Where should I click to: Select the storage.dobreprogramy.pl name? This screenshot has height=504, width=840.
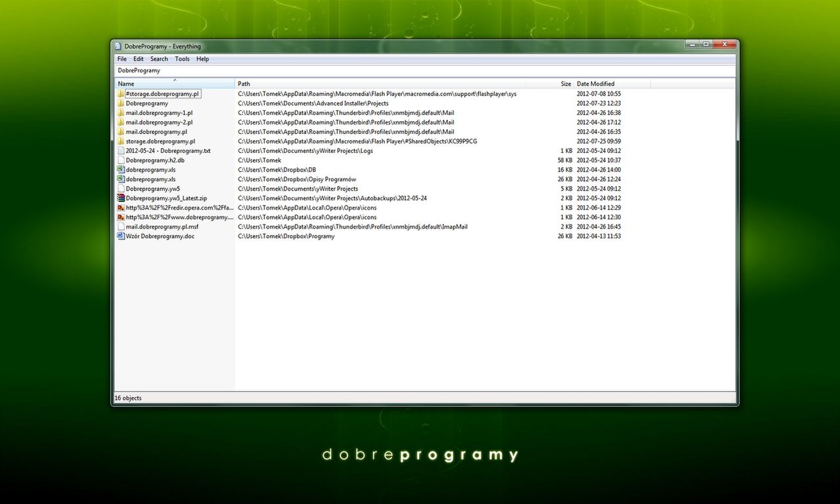160,141
